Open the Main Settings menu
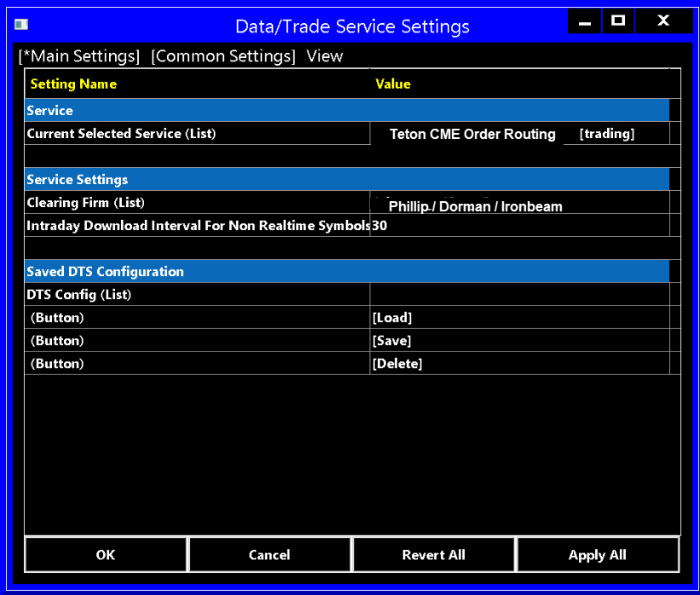The width and height of the screenshot is (700, 595). 79,56
